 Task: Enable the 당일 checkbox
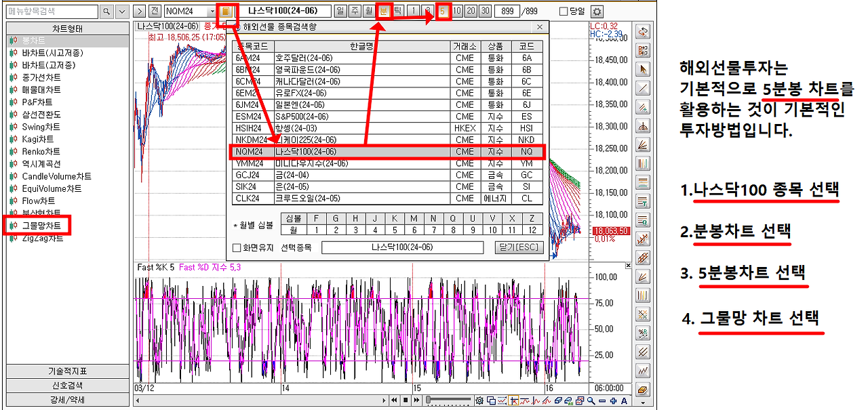pyautogui.click(x=563, y=12)
